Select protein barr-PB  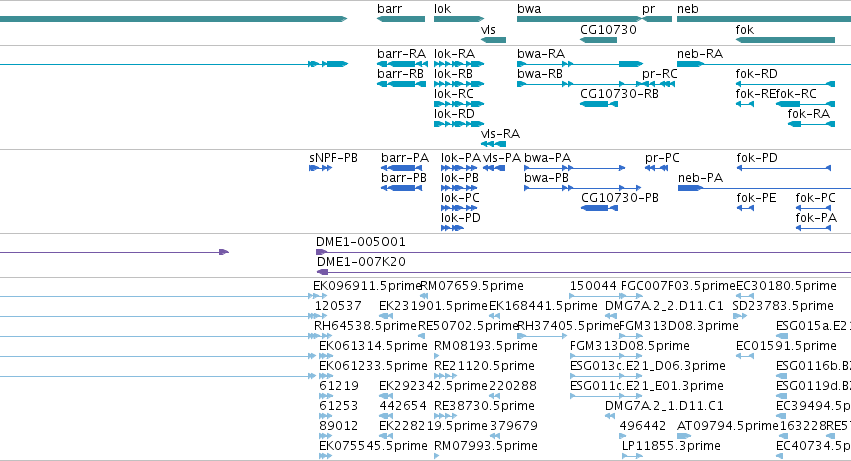pyautogui.click(x=401, y=188)
